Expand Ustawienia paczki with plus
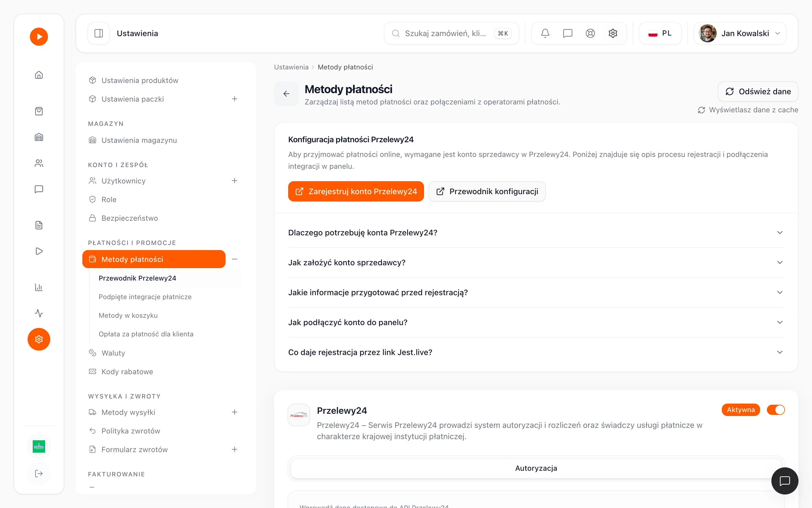 pyautogui.click(x=235, y=99)
